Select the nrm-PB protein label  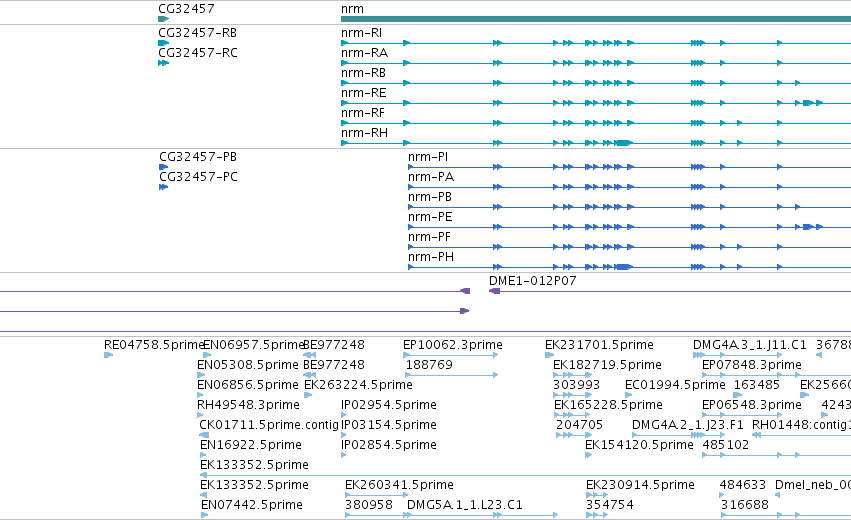pyautogui.click(x=430, y=196)
